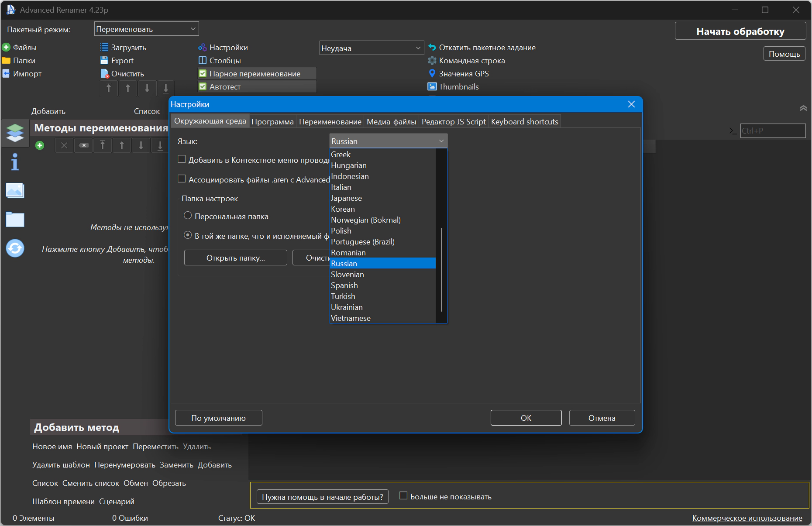Click the Значения GPS pin icon
The width and height of the screenshot is (812, 526).
432,73
